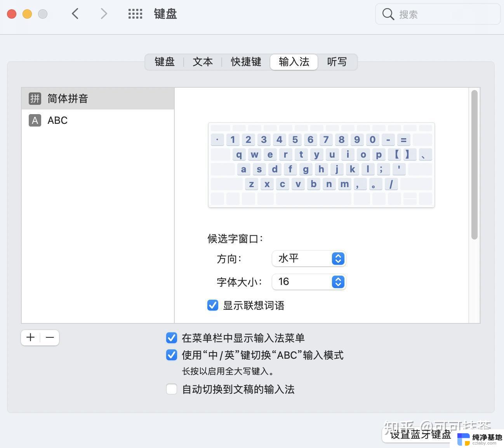The image size is (504, 448).
Task: Click the search magnifier icon
Action: 388,14
